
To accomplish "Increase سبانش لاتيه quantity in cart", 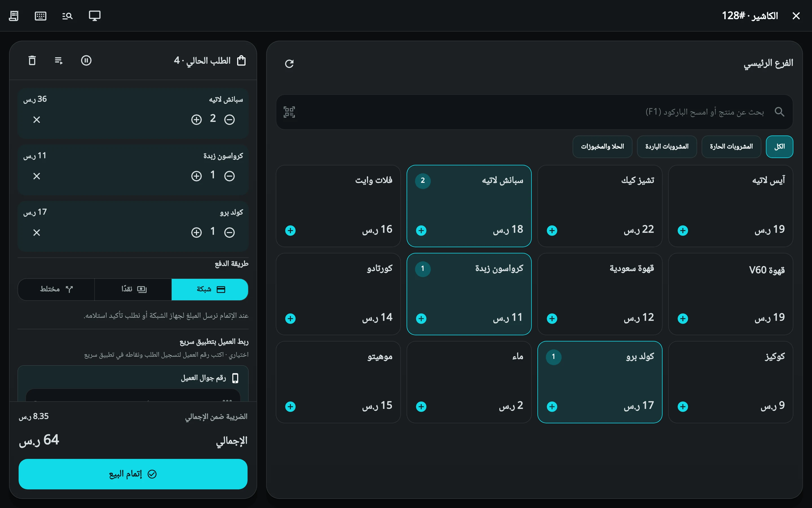I will click(x=196, y=120).
